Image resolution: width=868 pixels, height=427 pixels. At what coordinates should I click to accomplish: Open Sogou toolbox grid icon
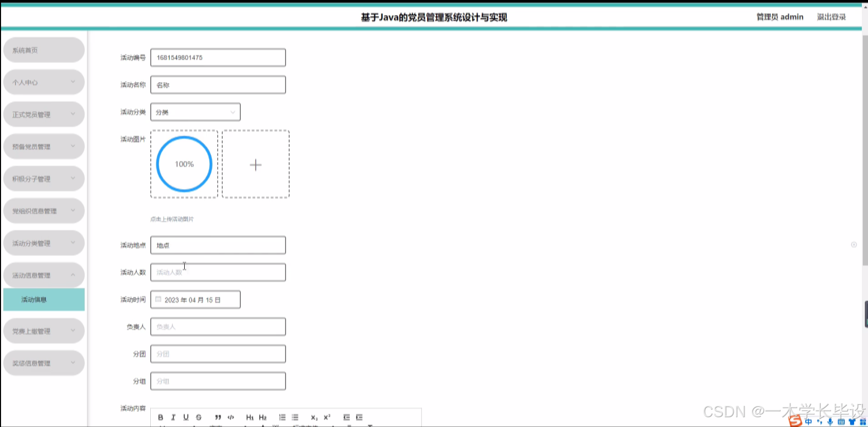point(863,422)
